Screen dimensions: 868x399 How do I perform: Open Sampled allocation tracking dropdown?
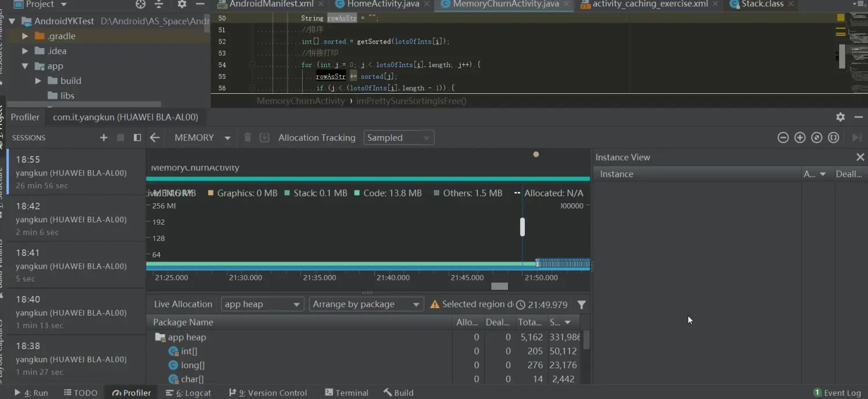399,138
